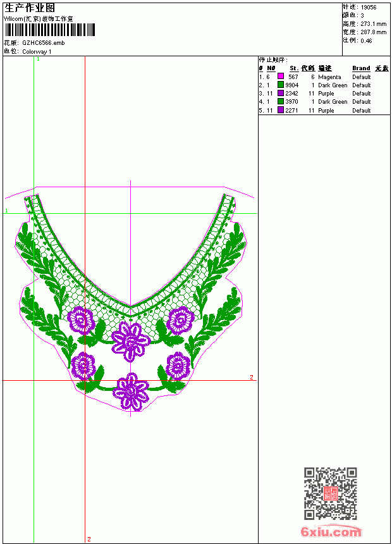This screenshot has height=544, width=392.
Task: Select the Magenta description in row 1
Action: pyautogui.click(x=329, y=77)
